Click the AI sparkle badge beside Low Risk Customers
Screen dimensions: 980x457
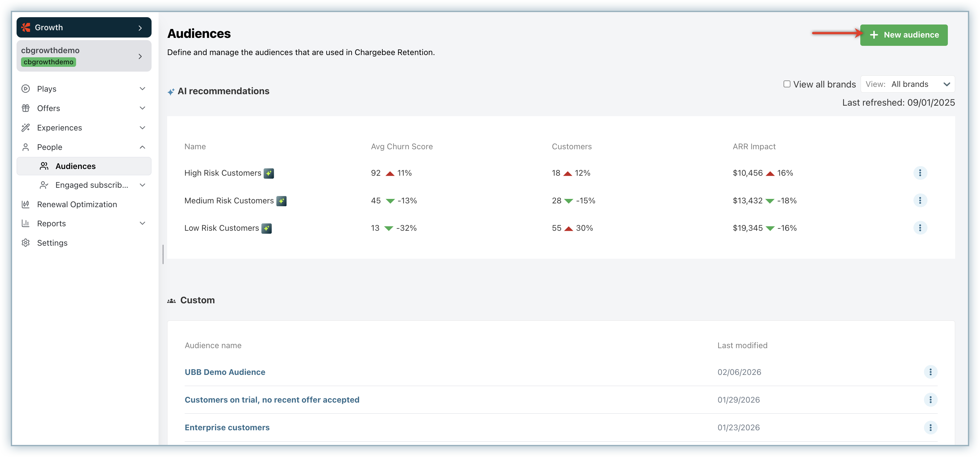[266, 229]
